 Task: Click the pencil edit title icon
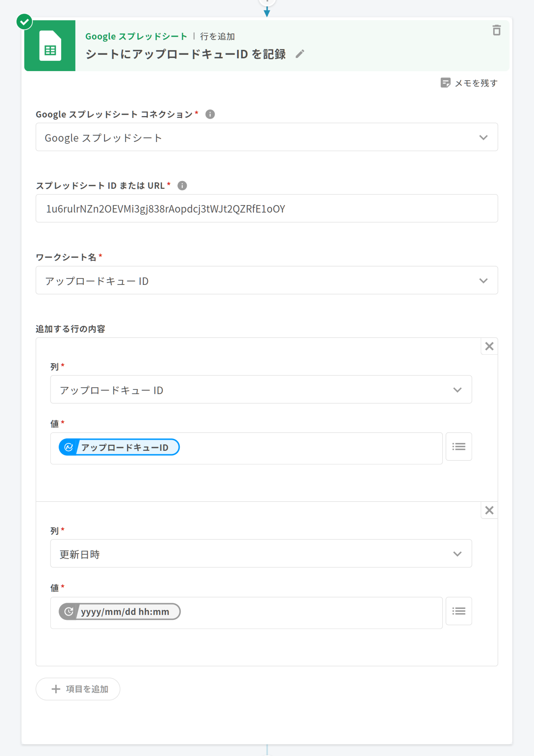click(x=300, y=54)
